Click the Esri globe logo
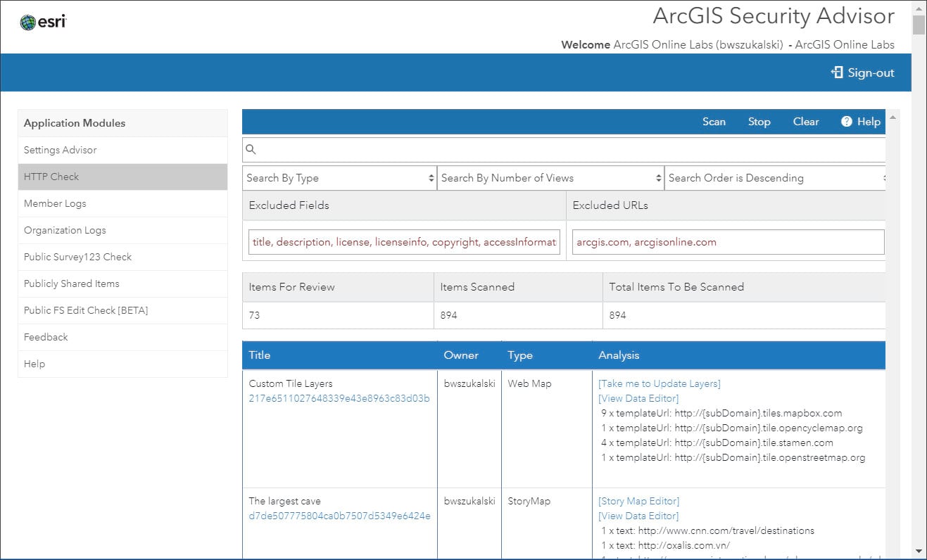 click(x=28, y=23)
